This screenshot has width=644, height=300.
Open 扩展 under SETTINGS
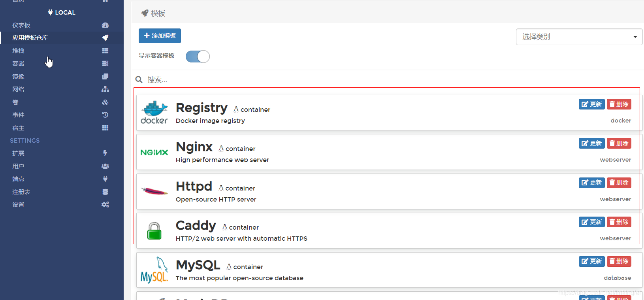18,153
